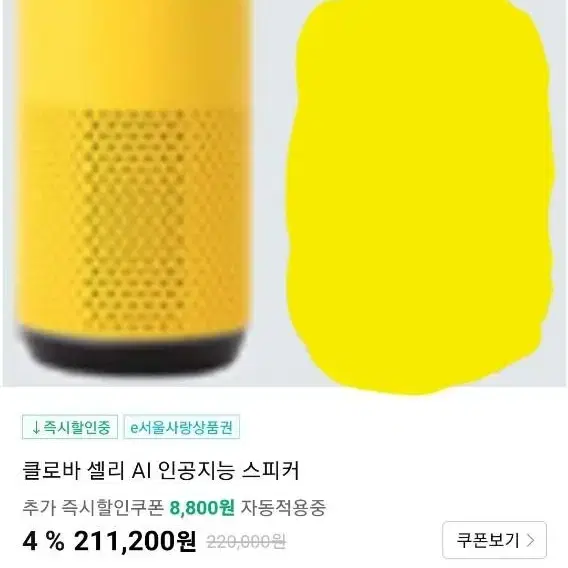Image resolution: width=568 pixels, height=568 pixels.
Task: Click the crossed-out 220,000원 original price
Action: tap(246, 542)
